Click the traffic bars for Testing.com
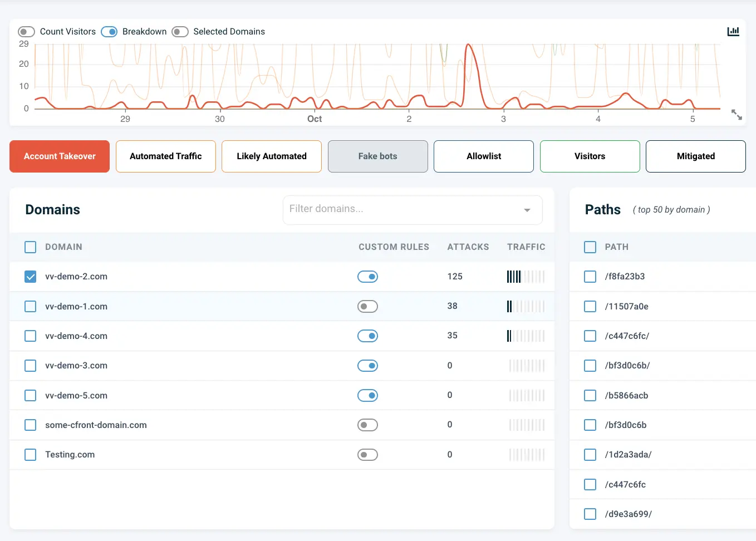The height and width of the screenshot is (541, 756). (x=527, y=454)
